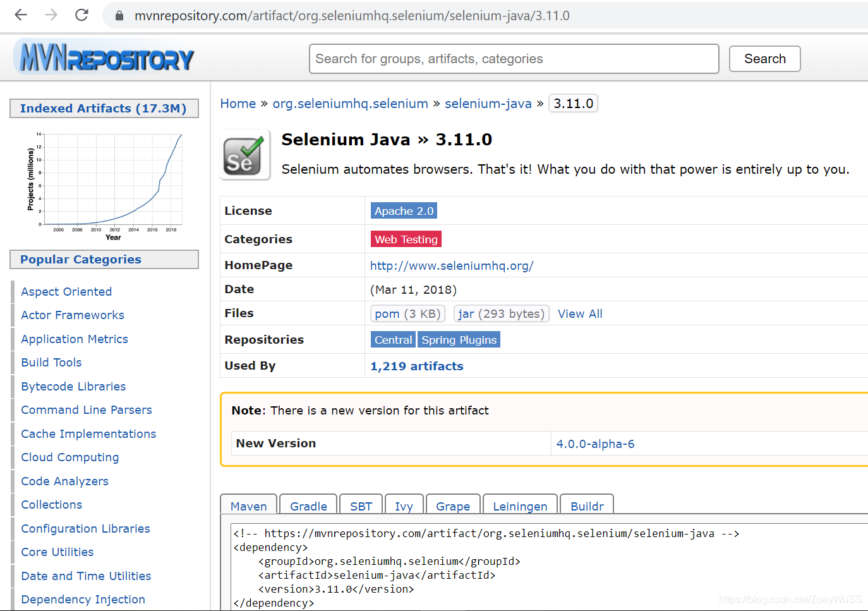
Task: Open Command Line Parsers category
Action: click(x=87, y=410)
